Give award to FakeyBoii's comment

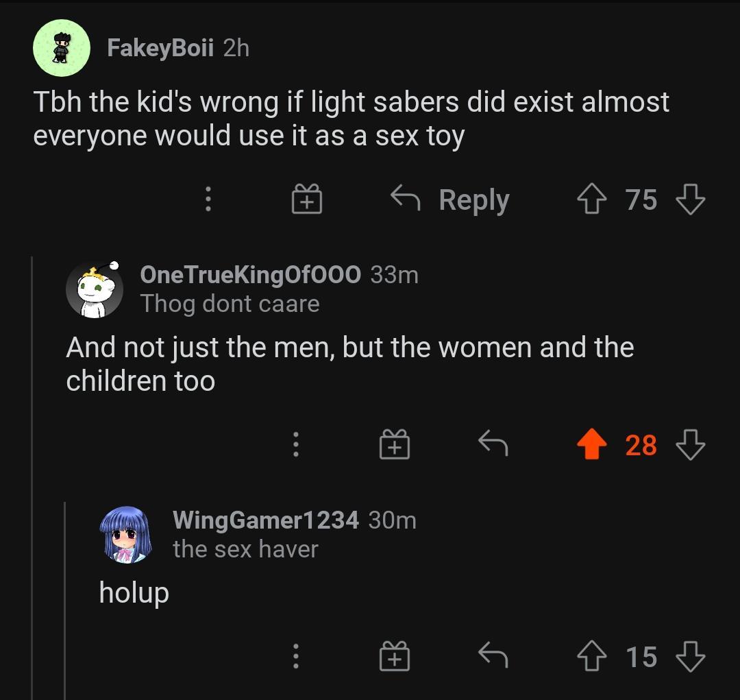[x=306, y=200]
